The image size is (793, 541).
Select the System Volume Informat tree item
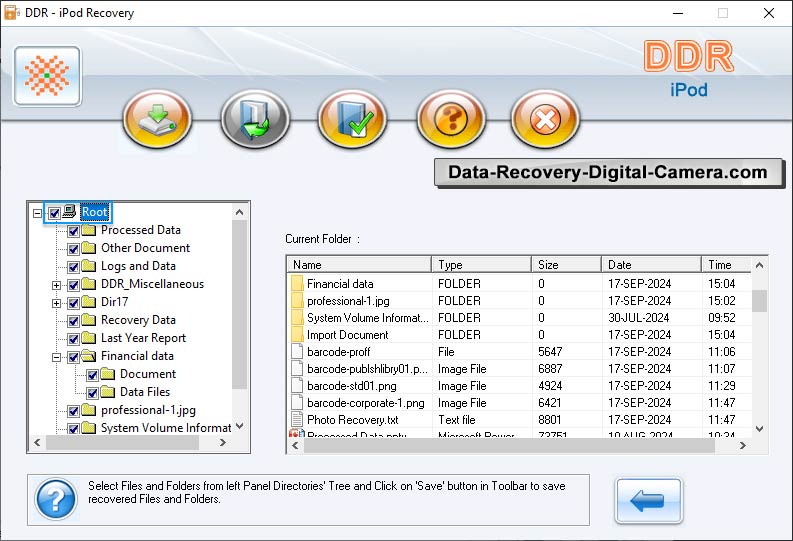click(x=166, y=428)
